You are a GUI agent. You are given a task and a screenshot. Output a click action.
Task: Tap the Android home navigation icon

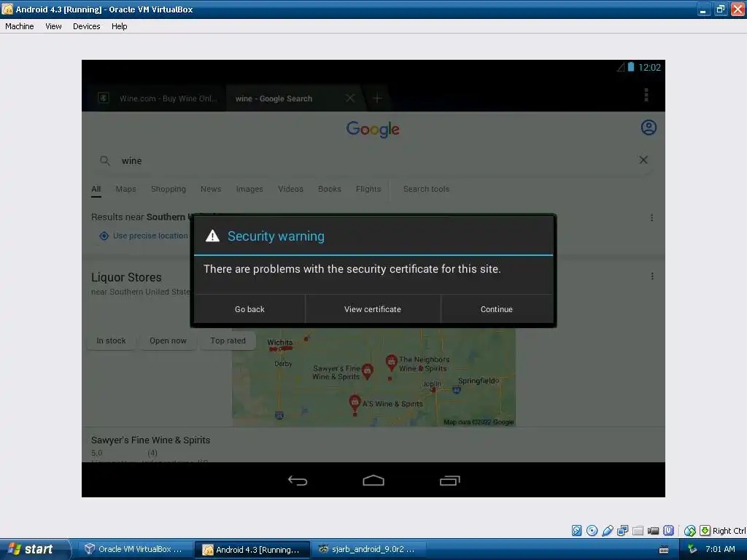[x=373, y=481]
